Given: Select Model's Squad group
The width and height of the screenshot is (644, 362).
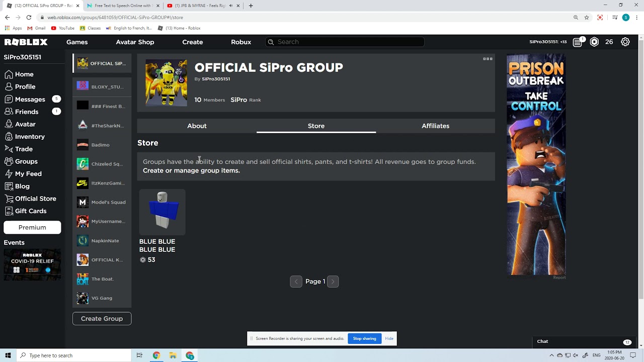Looking at the screenshot, I should pyautogui.click(x=102, y=202).
